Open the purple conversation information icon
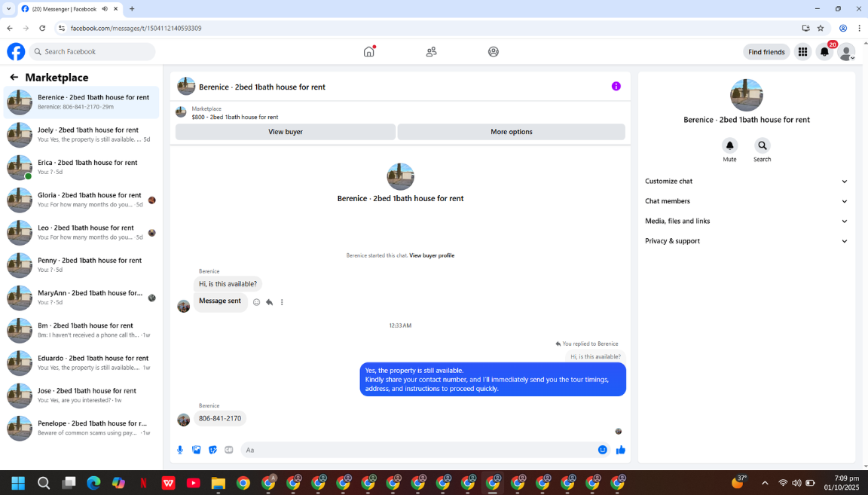 pyautogui.click(x=616, y=87)
